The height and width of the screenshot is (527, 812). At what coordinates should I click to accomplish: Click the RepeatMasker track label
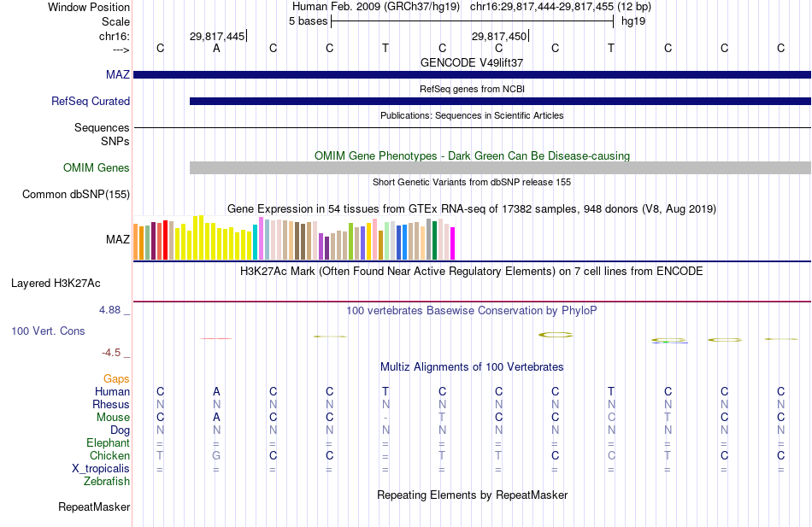(94, 507)
